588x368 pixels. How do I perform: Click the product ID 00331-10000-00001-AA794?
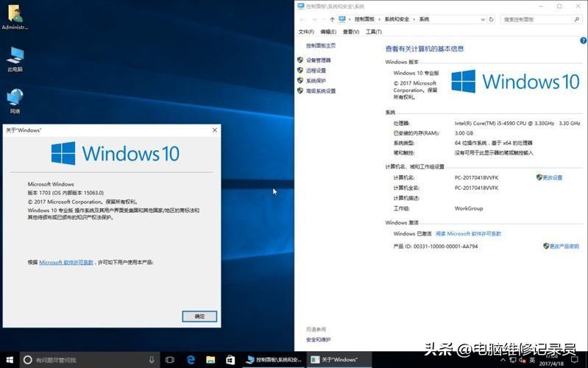click(x=445, y=247)
